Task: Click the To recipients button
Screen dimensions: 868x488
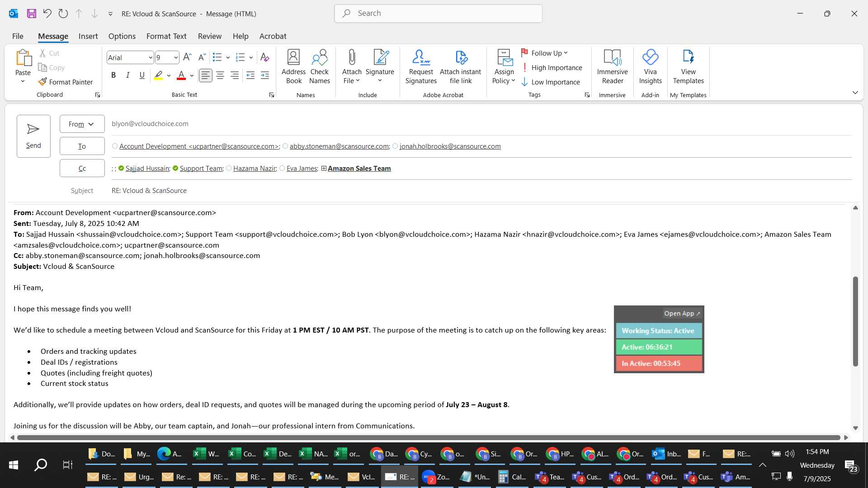Action: (x=82, y=146)
